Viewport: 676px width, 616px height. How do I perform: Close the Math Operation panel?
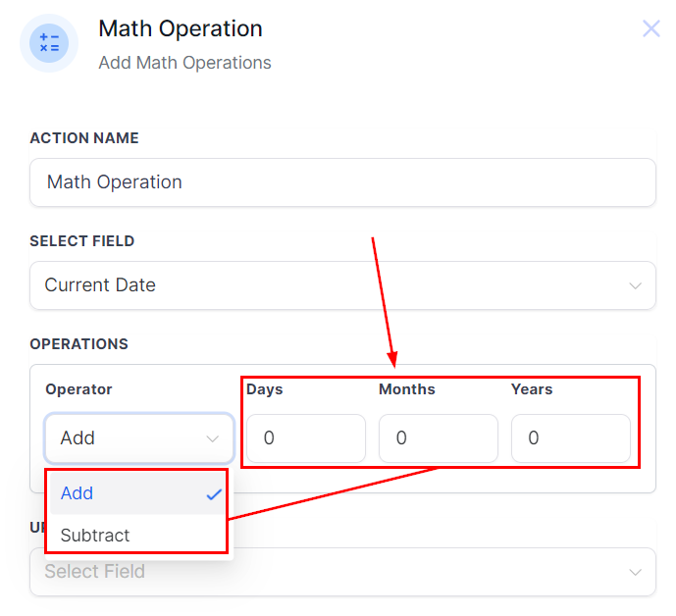tap(651, 28)
